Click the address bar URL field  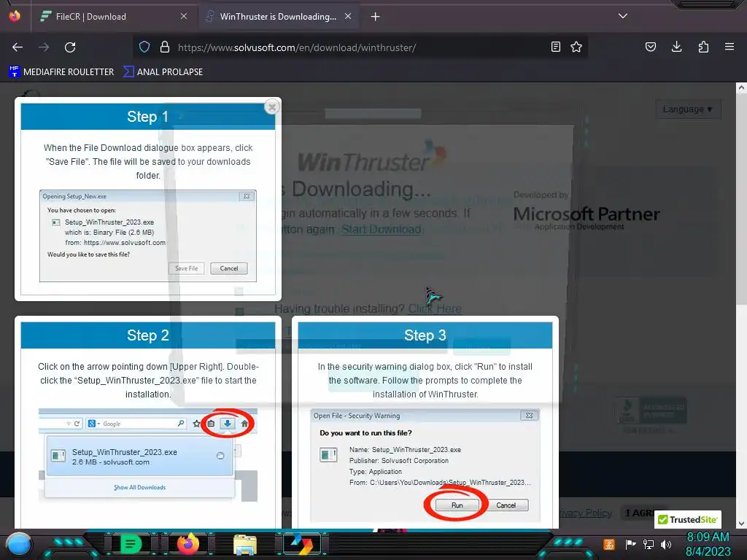359,47
